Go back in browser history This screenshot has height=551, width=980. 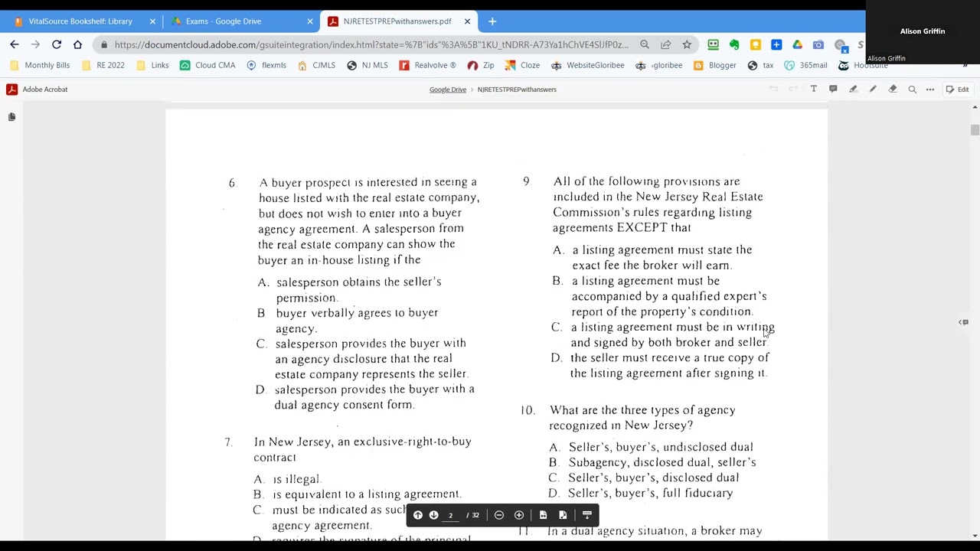tap(15, 44)
